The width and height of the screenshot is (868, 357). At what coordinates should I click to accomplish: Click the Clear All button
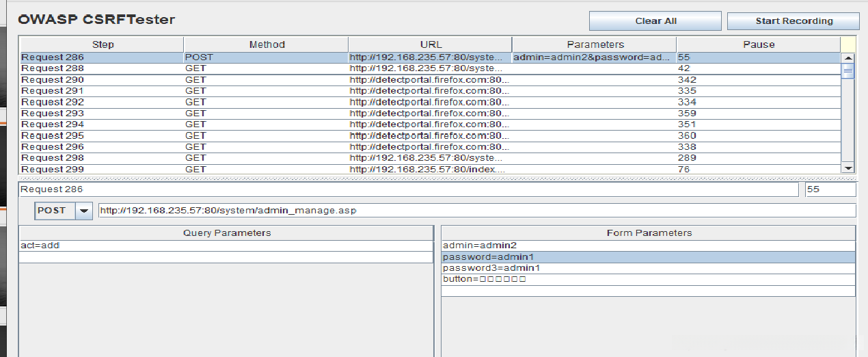point(655,21)
